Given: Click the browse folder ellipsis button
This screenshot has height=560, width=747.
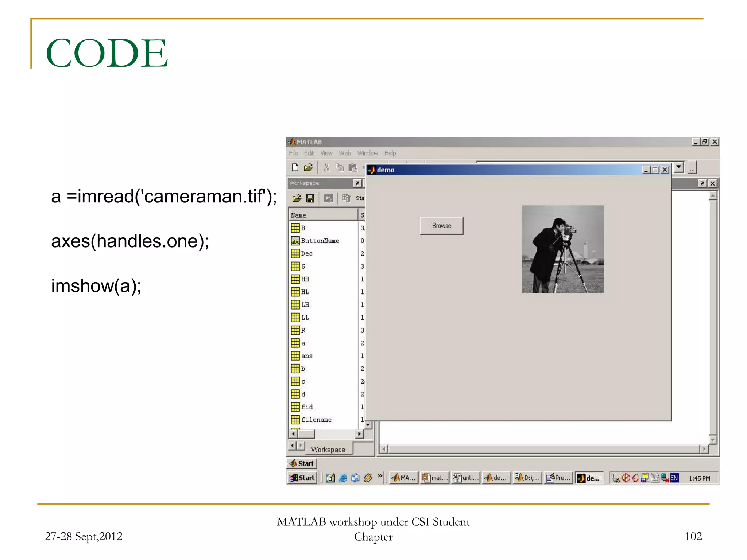Looking at the screenshot, I should pos(692,168).
